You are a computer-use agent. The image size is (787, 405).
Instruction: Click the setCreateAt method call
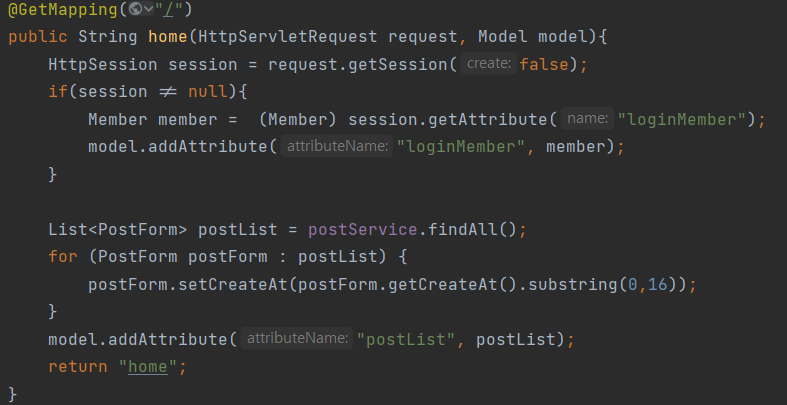(233, 285)
